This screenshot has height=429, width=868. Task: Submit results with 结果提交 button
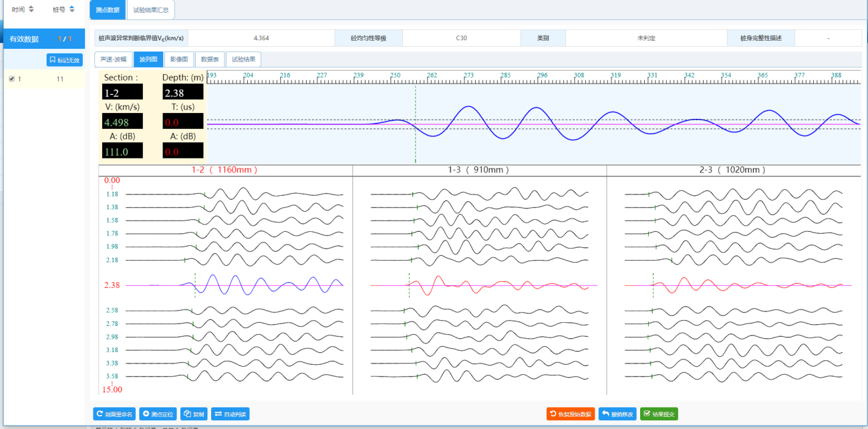(x=659, y=414)
